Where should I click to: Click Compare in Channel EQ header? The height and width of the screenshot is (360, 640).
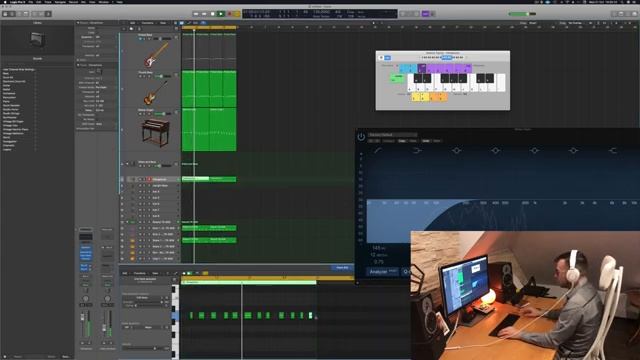coord(389,141)
